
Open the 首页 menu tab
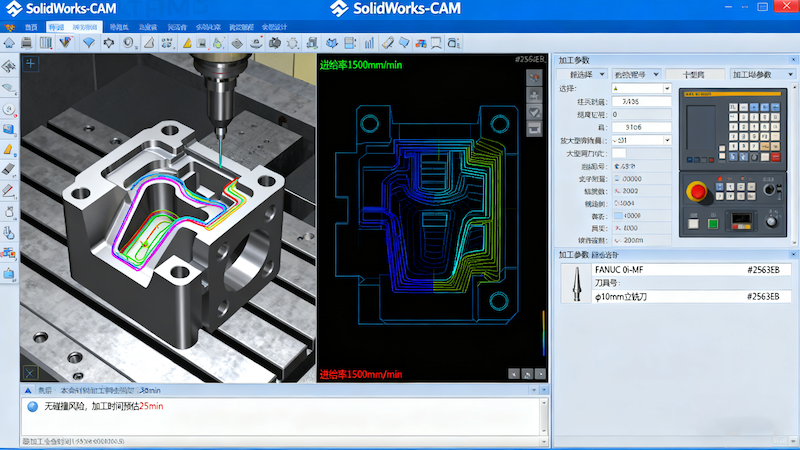pos(31,27)
